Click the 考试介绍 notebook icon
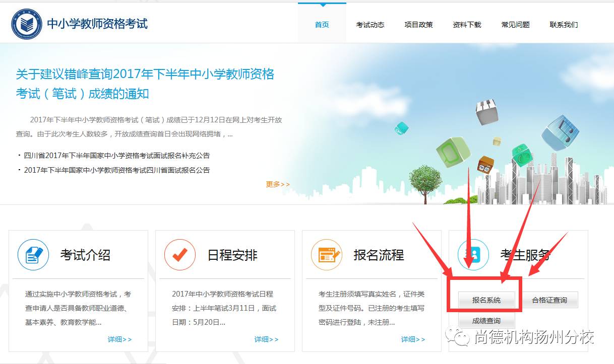 (33, 255)
